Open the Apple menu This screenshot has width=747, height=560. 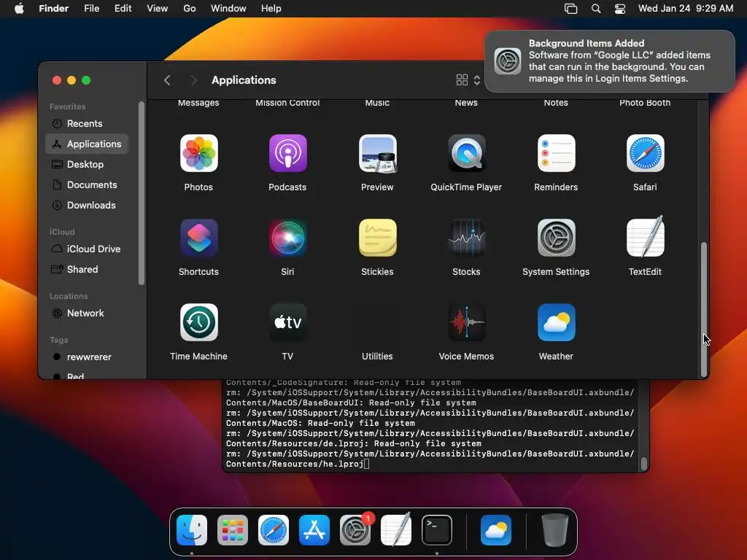tap(19, 9)
